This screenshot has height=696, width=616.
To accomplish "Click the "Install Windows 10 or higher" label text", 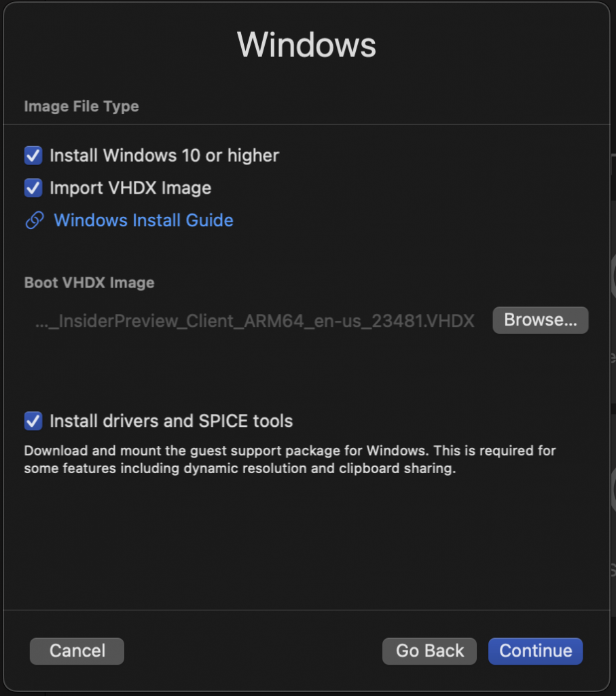I will [x=164, y=156].
